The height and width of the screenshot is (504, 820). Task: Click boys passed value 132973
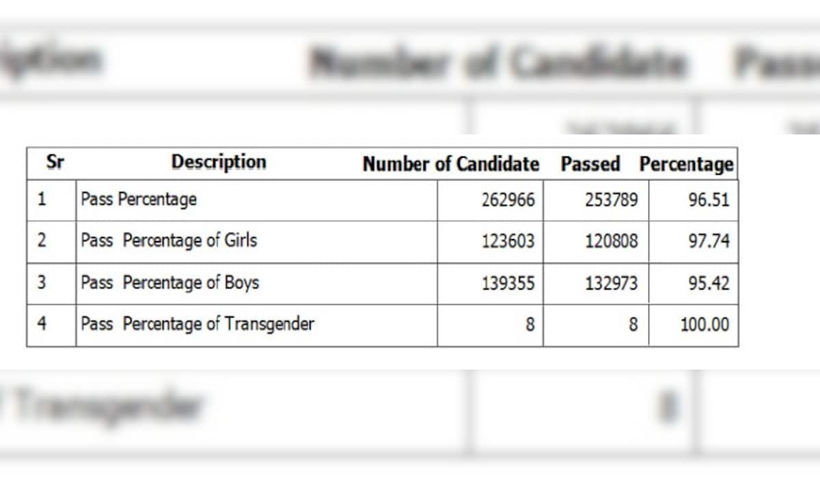click(x=611, y=283)
